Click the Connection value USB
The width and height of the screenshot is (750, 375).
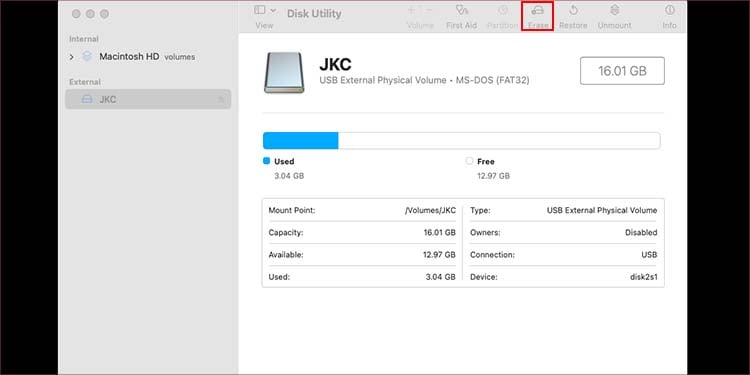click(649, 255)
